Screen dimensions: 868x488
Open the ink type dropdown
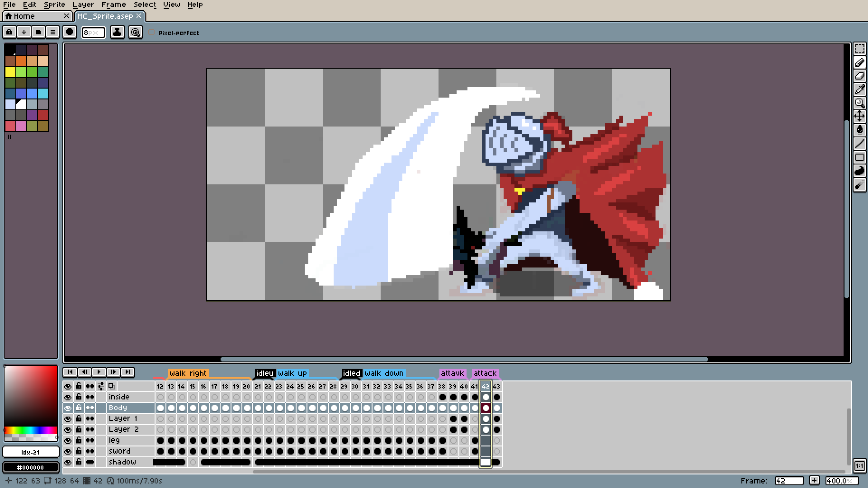pos(117,32)
